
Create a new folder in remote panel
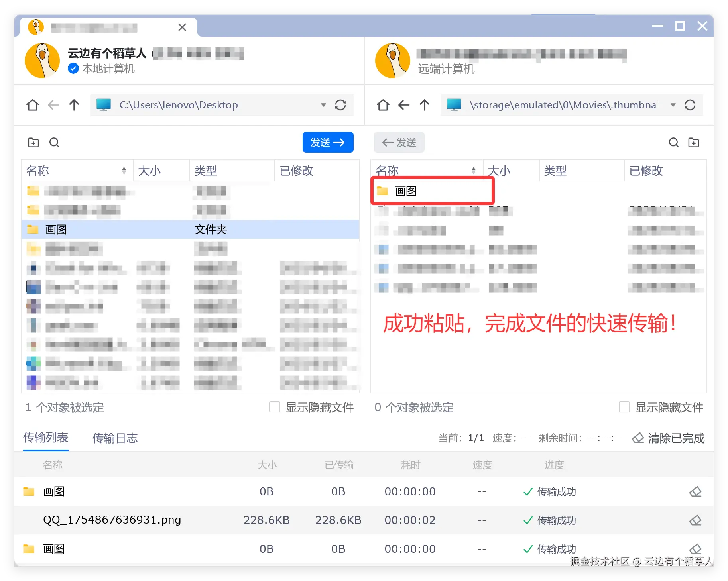click(x=694, y=143)
